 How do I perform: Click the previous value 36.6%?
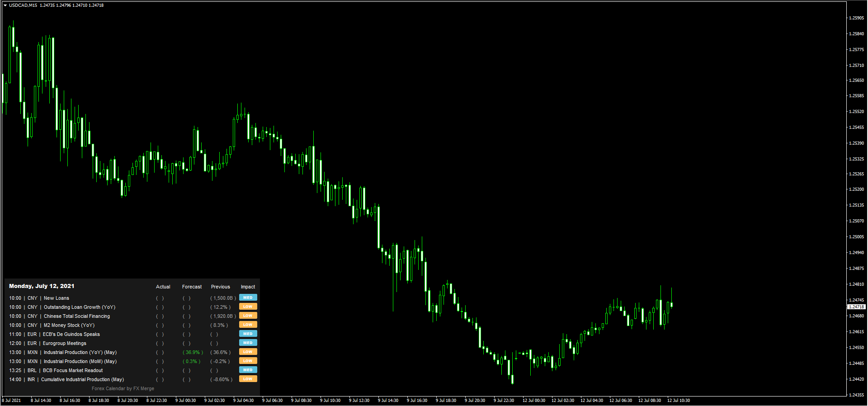tap(221, 353)
